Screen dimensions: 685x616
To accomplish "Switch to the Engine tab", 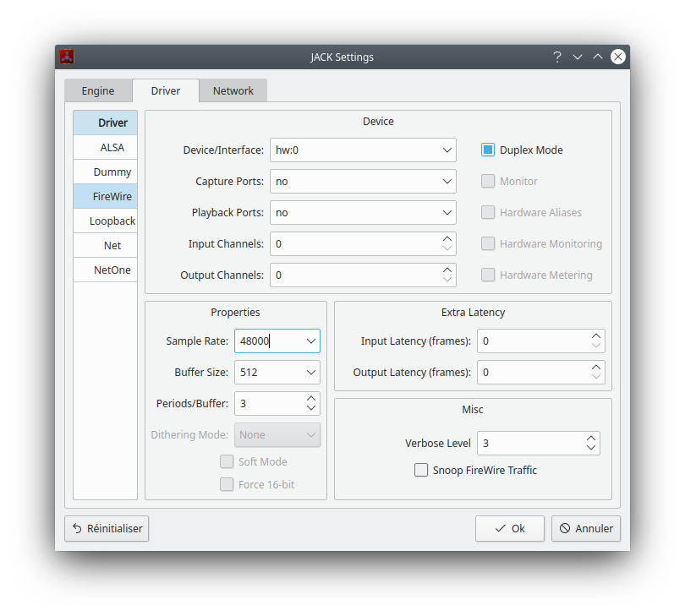I will [98, 90].
